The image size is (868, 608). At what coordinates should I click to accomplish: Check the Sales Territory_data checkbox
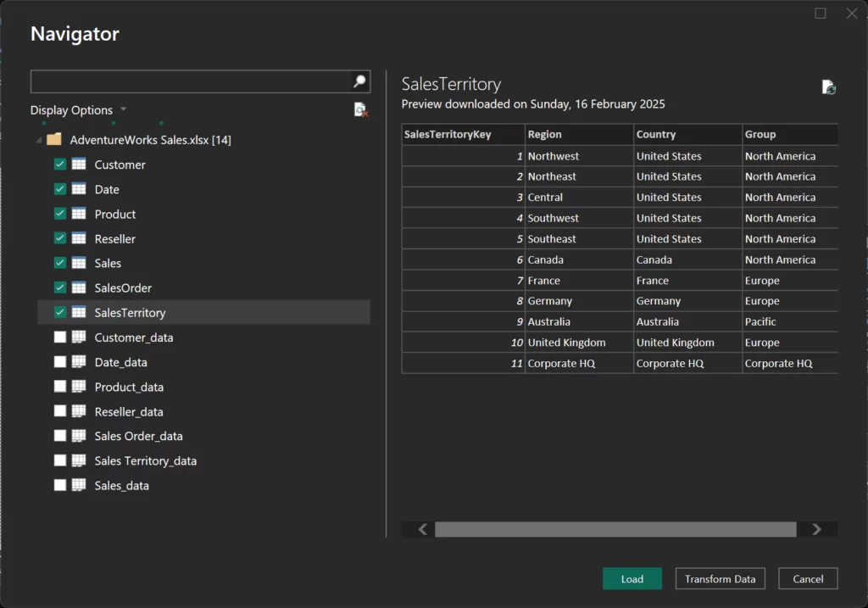pos(60,460)
